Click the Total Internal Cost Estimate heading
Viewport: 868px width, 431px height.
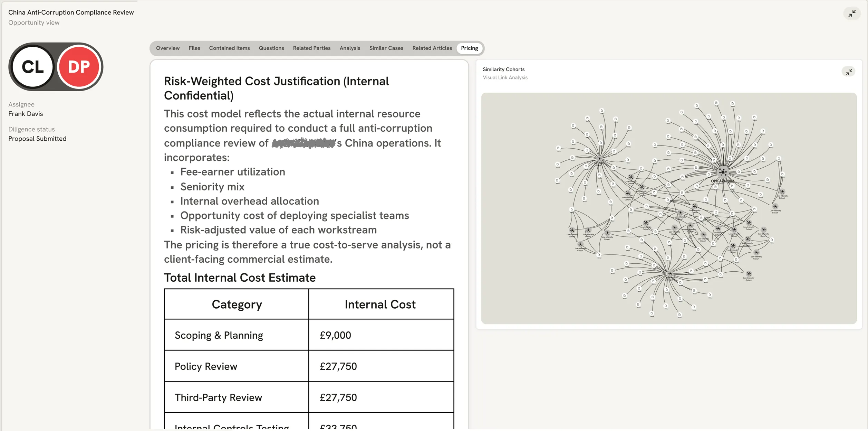click(x=240, y=278)
